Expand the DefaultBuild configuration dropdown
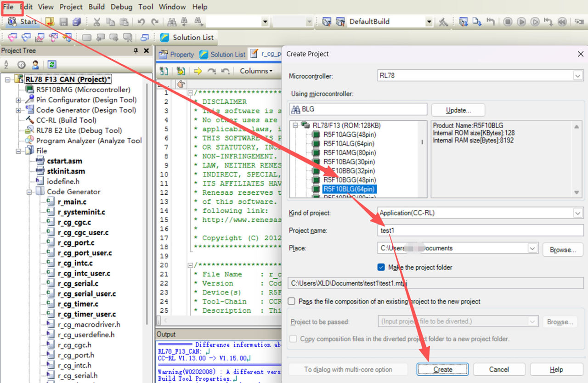 [x=429, y=22]
